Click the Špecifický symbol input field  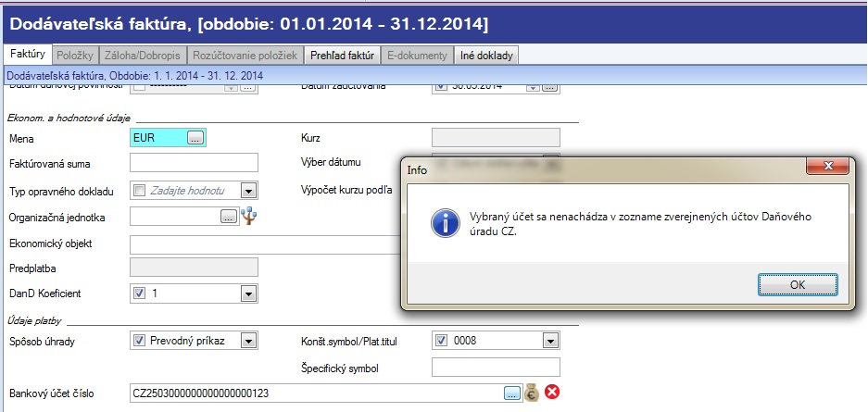click(496, 368)
